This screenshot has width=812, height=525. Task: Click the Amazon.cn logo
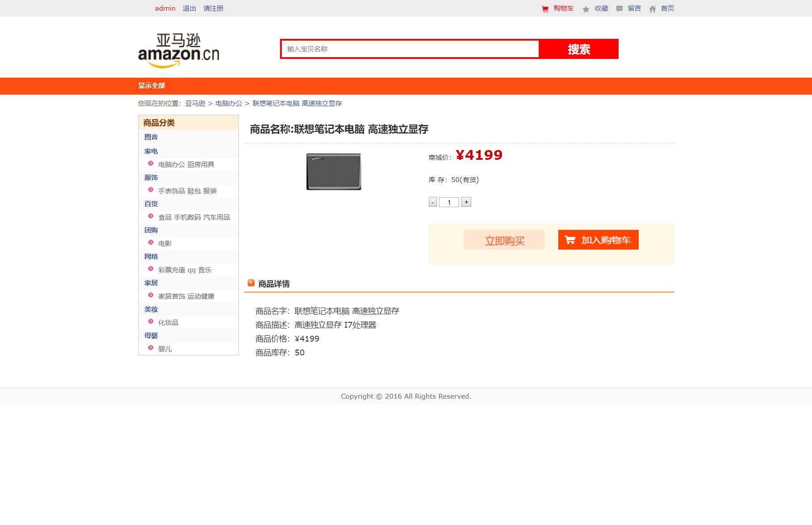point(179,50)
